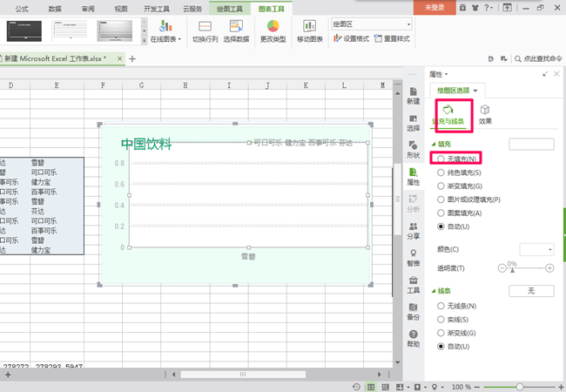Decrease transparency with the minus button
Image resolution: width=566 pixels, height=392 pixels.
pyautogui.click(x=502, y=268)
